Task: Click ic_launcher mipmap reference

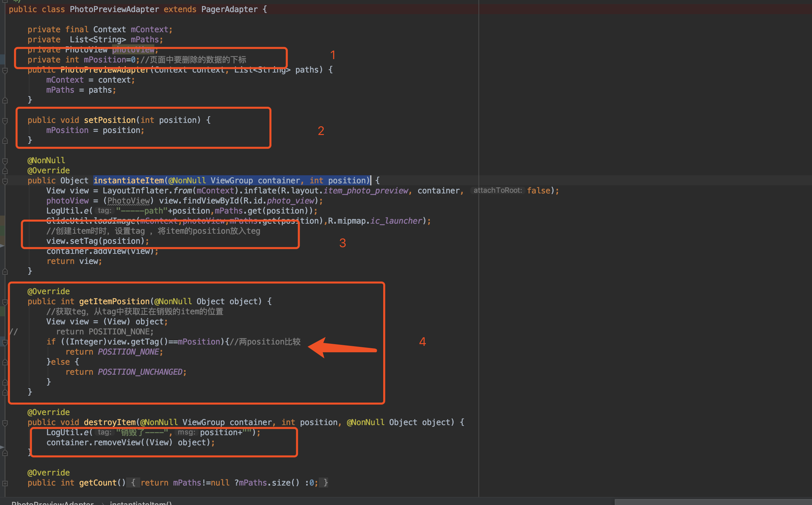Action: (x=396, y=221)
